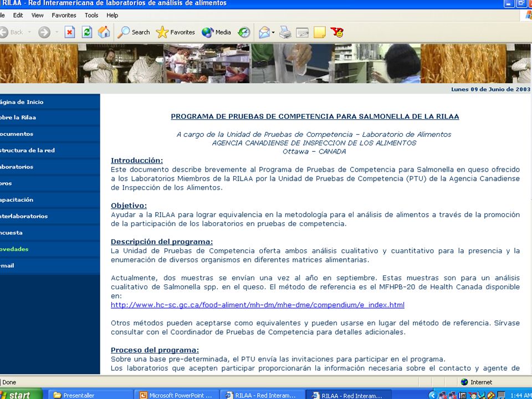Expand the Forward history dropdown arrow
Image resolution: width=532 pixels, height=399 pixels.
(x=57, y=32)
